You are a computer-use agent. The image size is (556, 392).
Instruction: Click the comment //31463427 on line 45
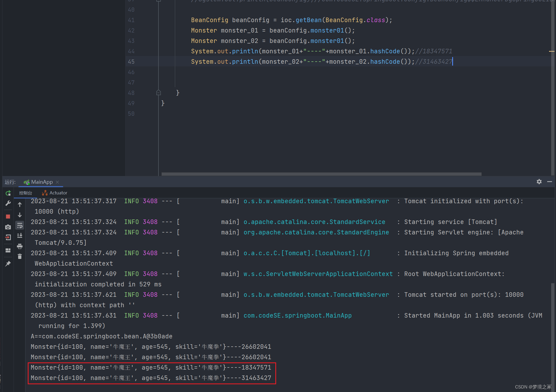tap(434, 62)
